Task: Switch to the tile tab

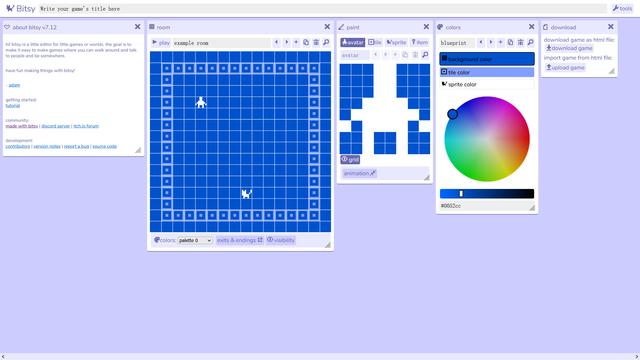Action: (375, 42)
